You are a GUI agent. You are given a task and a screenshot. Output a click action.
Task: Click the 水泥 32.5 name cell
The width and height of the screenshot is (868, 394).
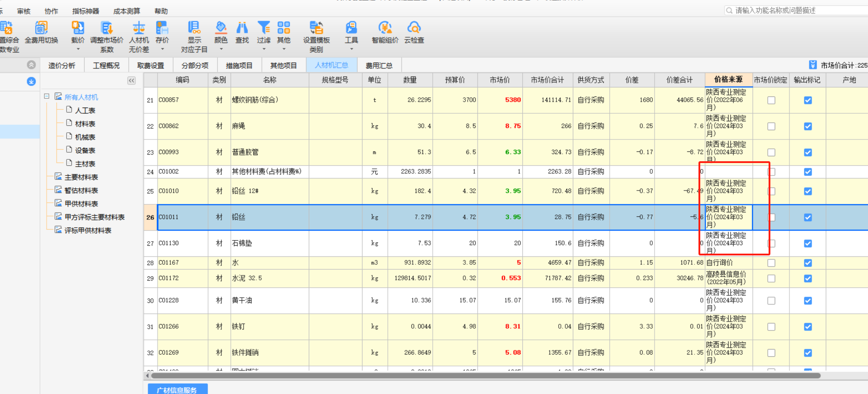click(270, 278)
